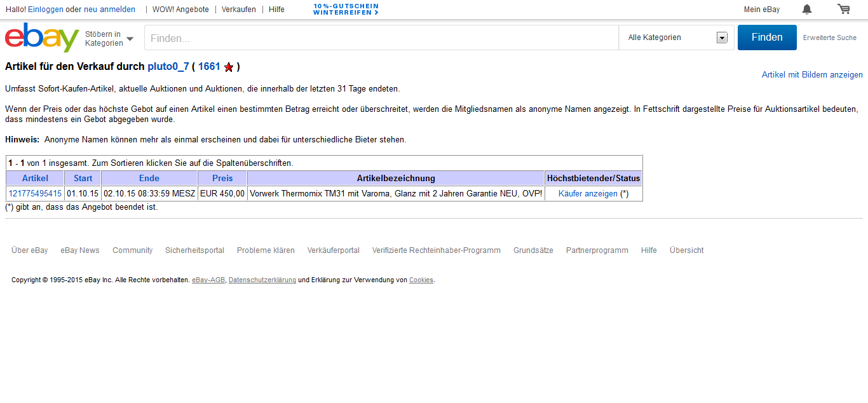The image size is (868, 403).
Task: Open Verkäuferportal footer link
Action: pos(334,250)
